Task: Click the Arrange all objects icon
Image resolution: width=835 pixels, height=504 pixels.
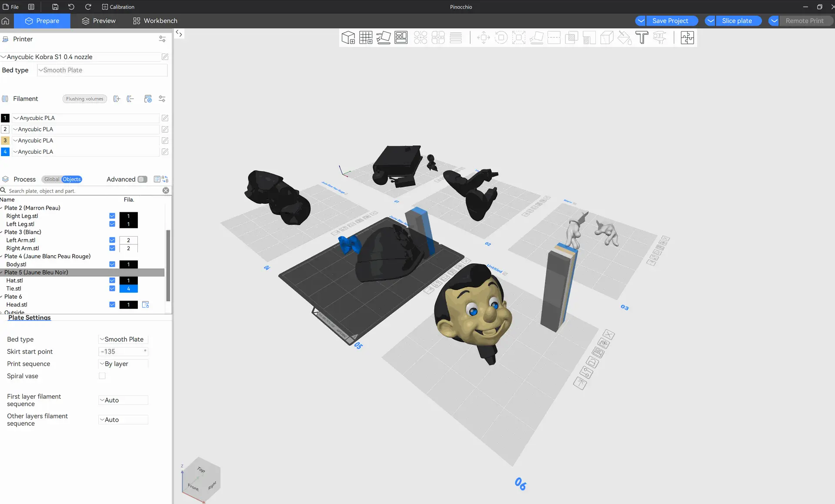Action: coord(401,38)
